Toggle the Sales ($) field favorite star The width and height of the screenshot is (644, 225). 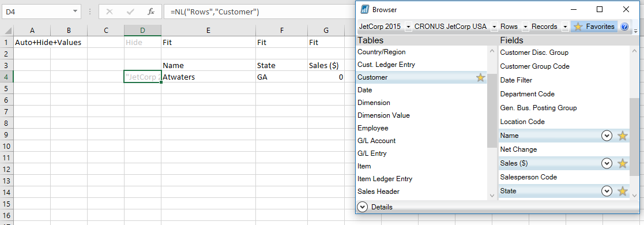(623, 163)
